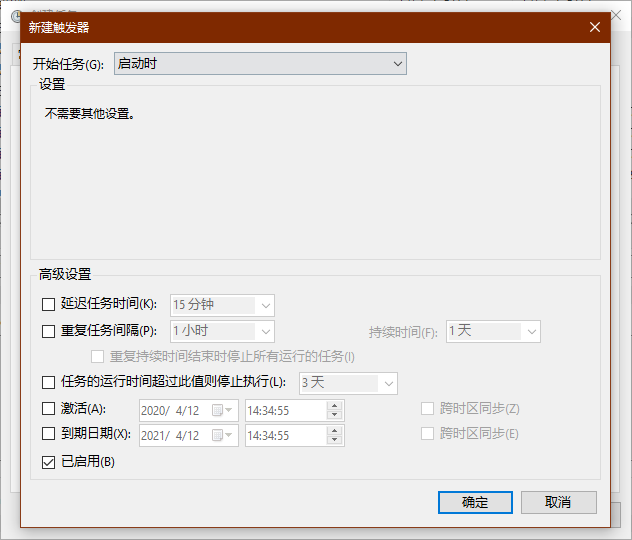Check the 到期日期 checkbox
This screenshot has width=632, height=540.
pos(48,434)
